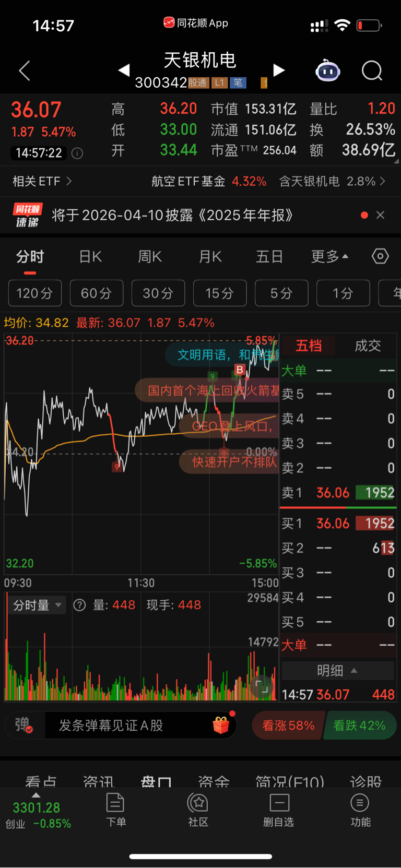
Task: Tap the back arrow icon
Action: (x=25, y=70)
